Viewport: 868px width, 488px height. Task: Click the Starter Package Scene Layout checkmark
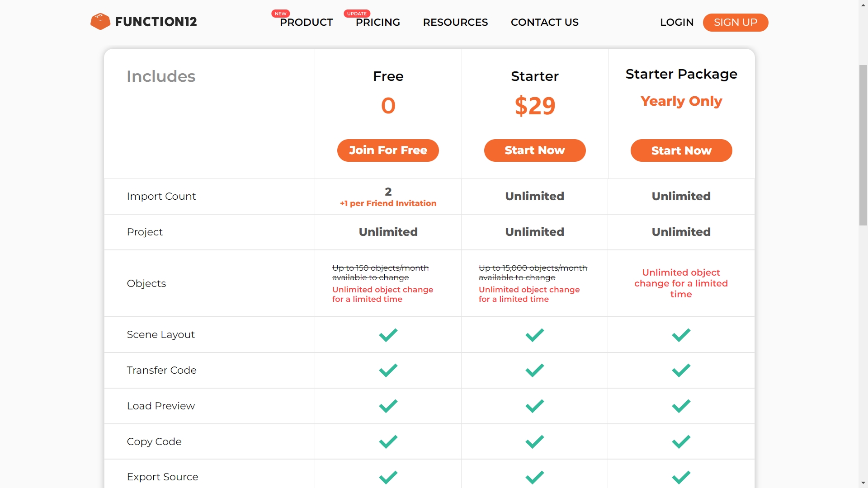click(x=681, y=335)
